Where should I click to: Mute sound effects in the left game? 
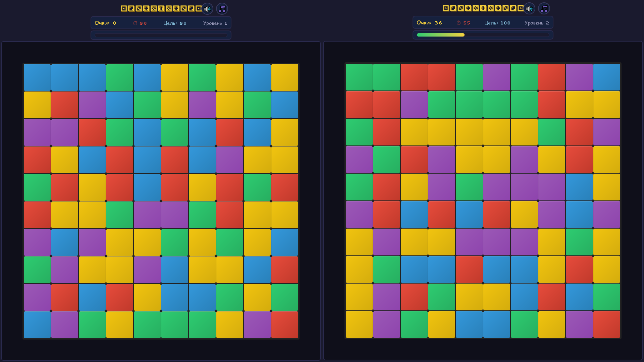[207, 9]
